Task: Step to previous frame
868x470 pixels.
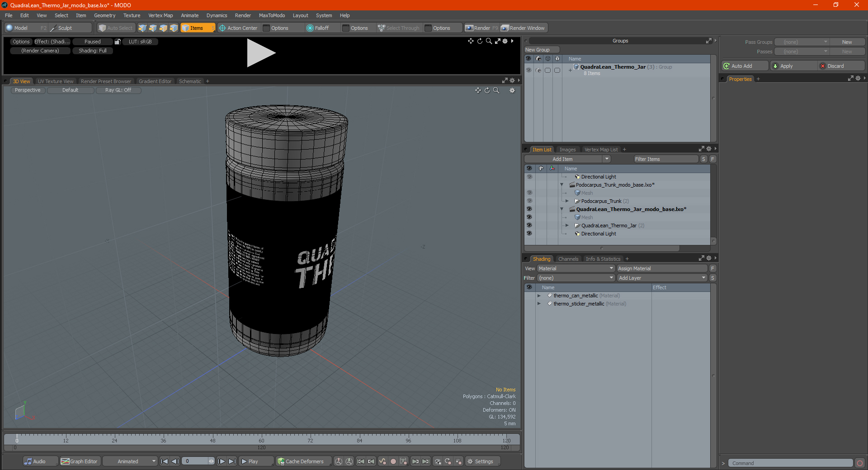Action: [175, 461]
